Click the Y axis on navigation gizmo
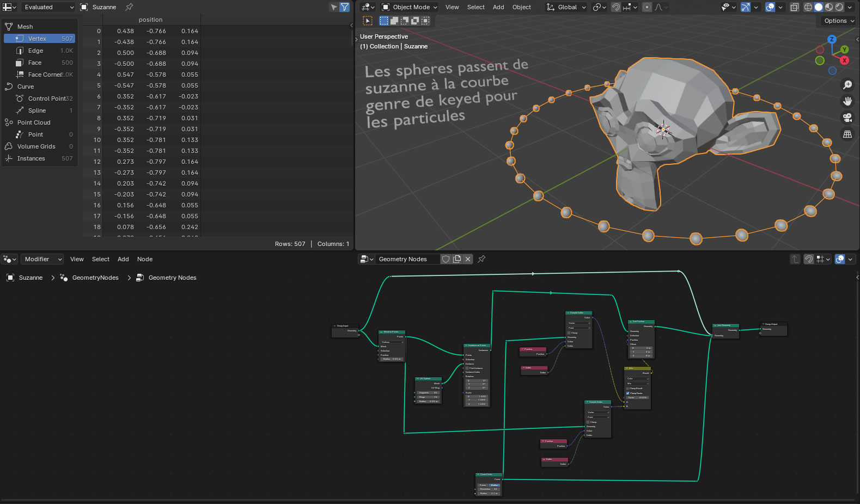 coord(844,50)
